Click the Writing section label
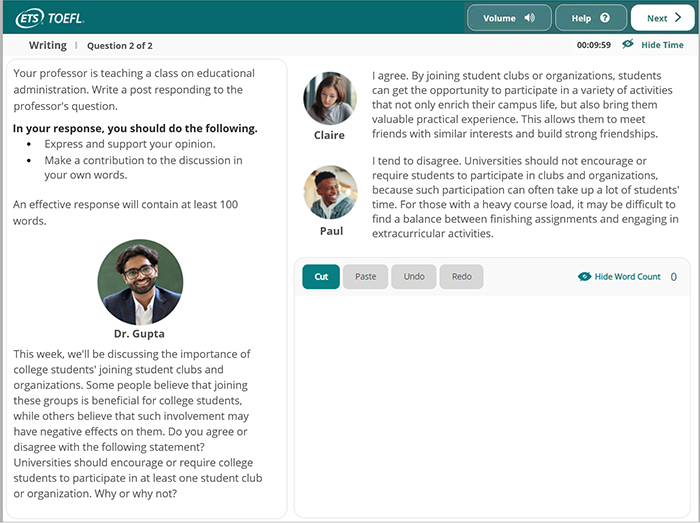 click(48, 45)
